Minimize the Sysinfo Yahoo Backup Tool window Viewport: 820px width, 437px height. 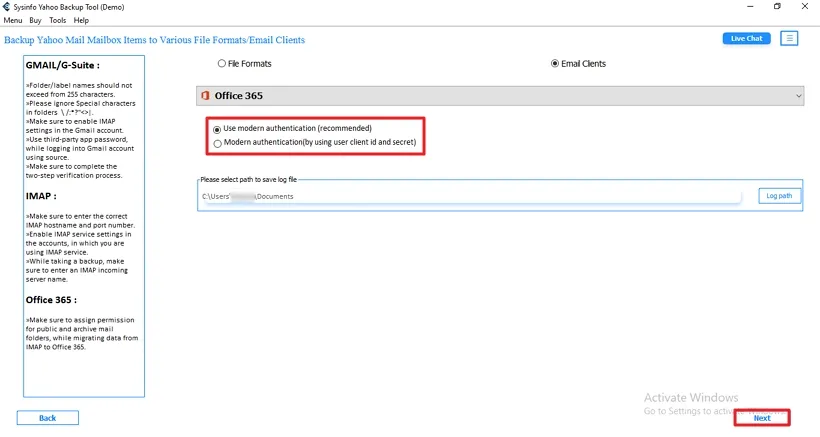tap(750, 6)
